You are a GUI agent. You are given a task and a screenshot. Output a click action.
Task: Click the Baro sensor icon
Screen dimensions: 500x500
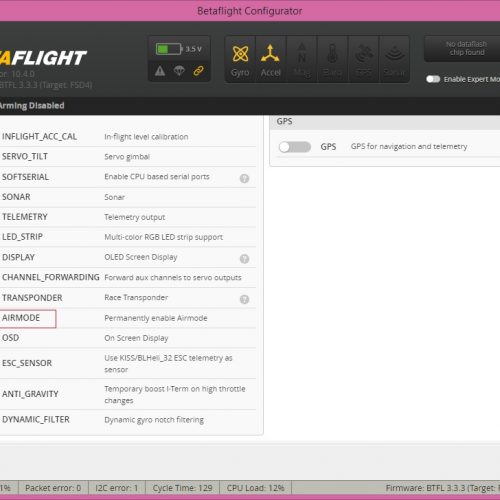(332, 60)
